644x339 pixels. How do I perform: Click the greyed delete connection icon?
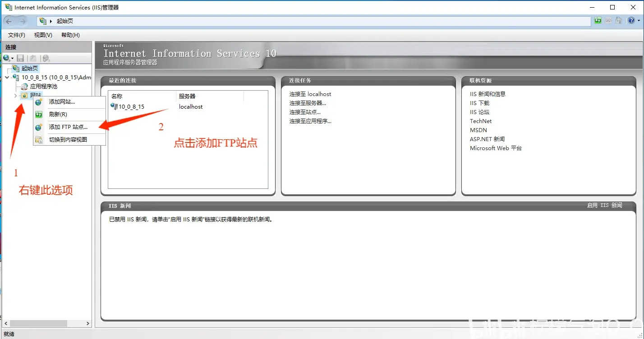pyautogui.click(x=46, y=58)
